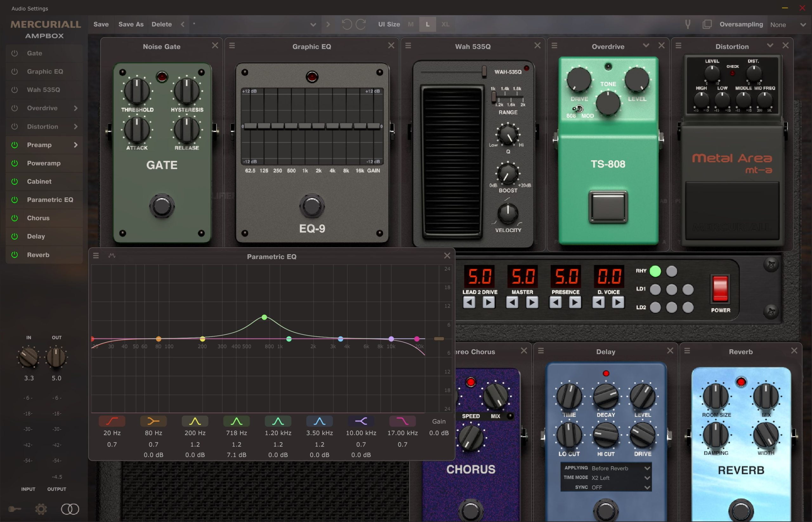
Task: Click the Wah 535Q RANGE slider
Action: [x=494, y=97]
